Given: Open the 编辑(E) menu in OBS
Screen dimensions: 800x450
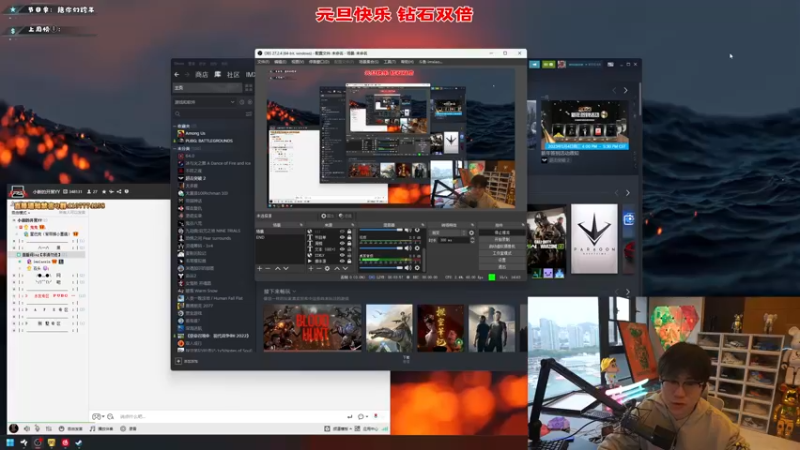Looking at the screenshot, I should point(280,62).
